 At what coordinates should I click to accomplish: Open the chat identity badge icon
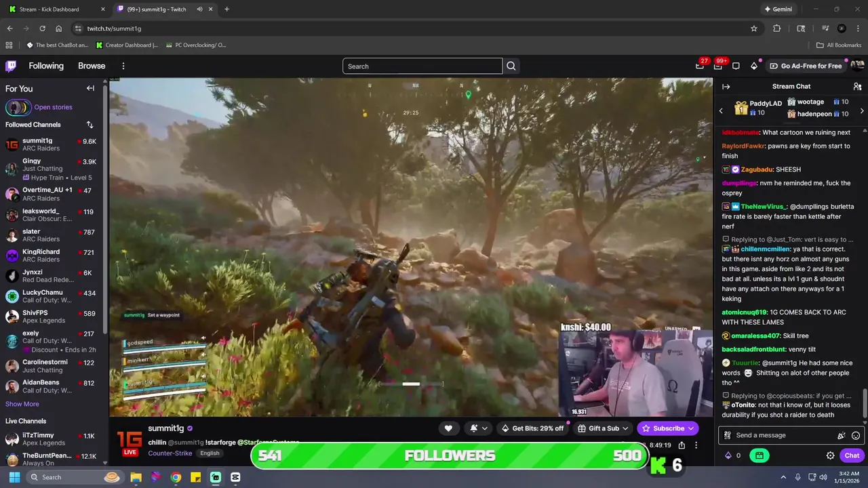[x=728, y=435]
